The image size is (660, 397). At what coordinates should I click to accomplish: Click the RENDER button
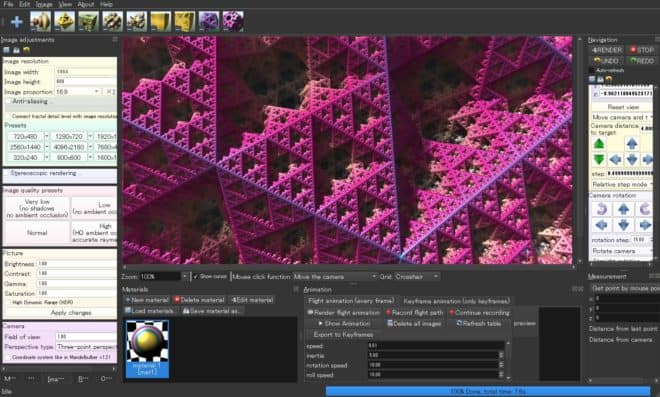(607, 50)
